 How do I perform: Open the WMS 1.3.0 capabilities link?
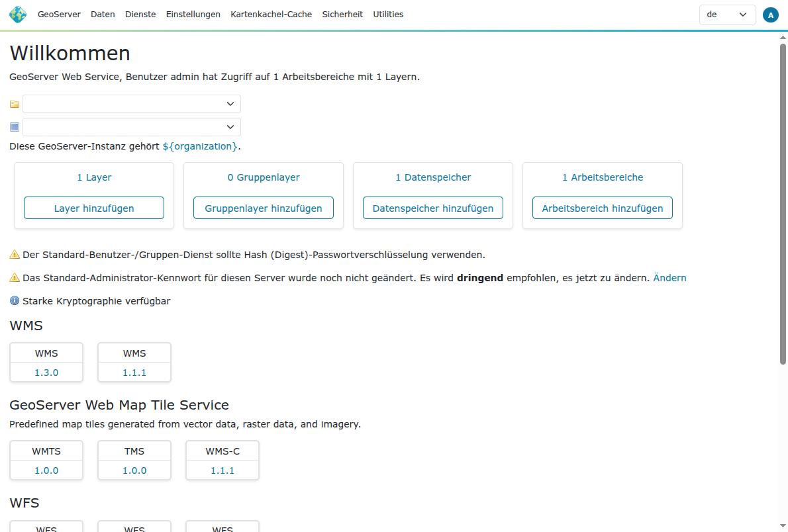click(46, 372)
